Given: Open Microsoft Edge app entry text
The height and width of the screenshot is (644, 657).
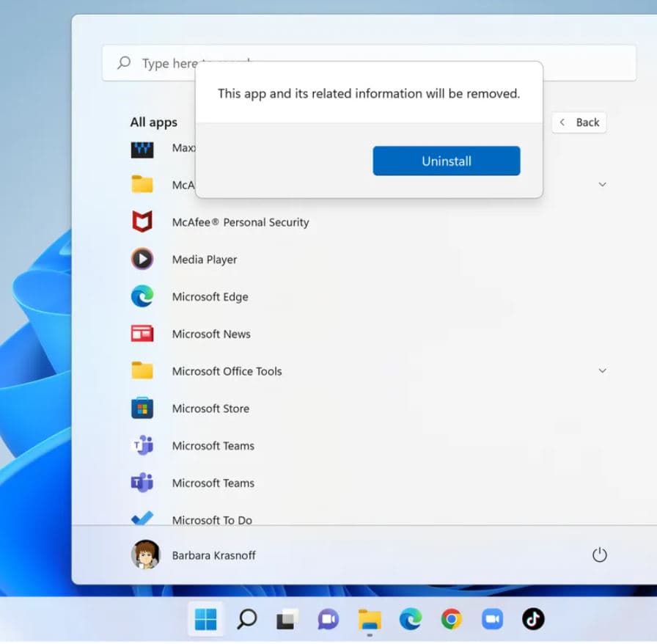Looking at the screenshot, I should click(x=210, y=297).
